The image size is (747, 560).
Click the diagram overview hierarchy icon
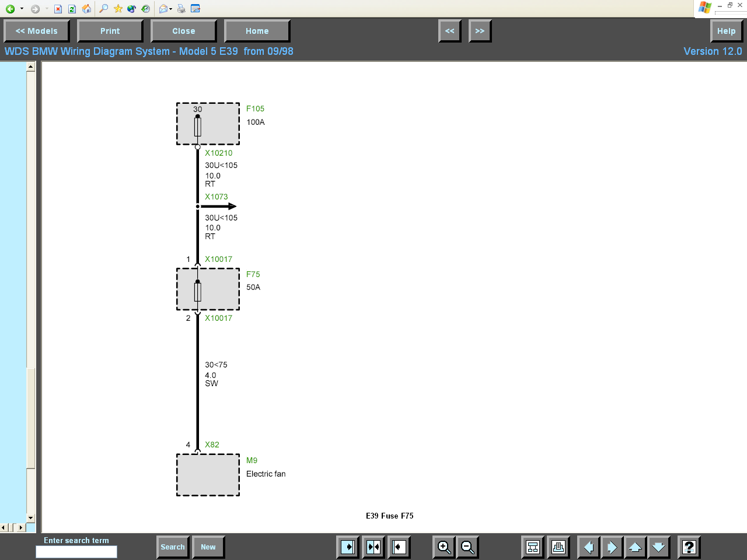(x=533, y=547)
